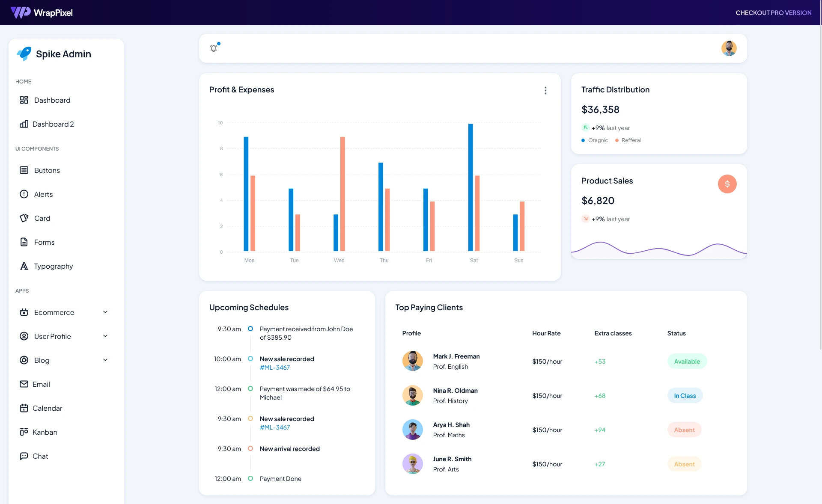The width and height of the screenshot is (822, 504).
Task: Click the notification bell icon
Action: point(214,48)
